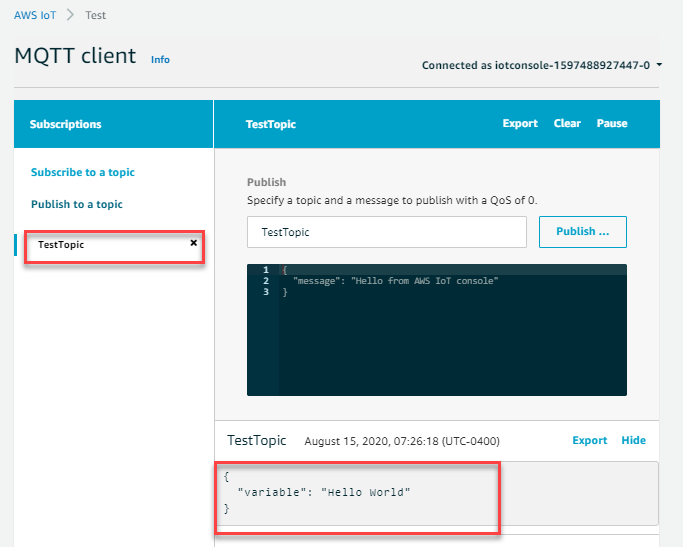
Task: Export the received TestTopic message
Action: 589,440
